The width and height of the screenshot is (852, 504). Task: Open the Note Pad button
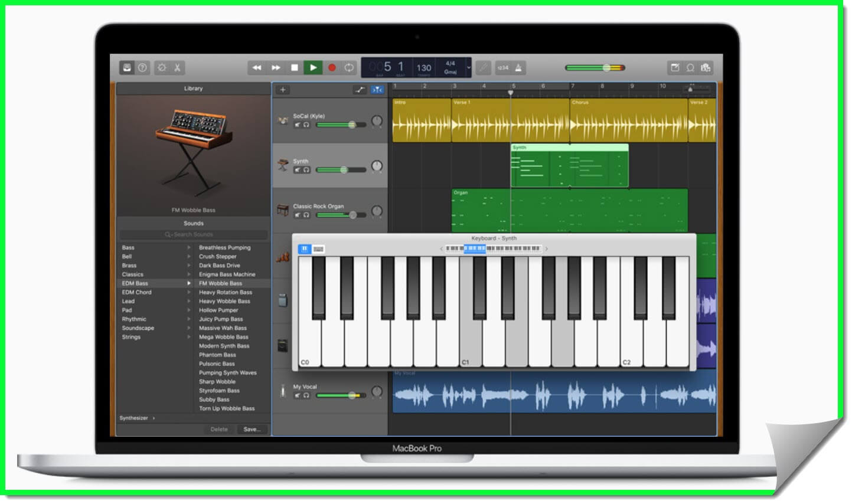pyautogui.click(x=674, y=68)
